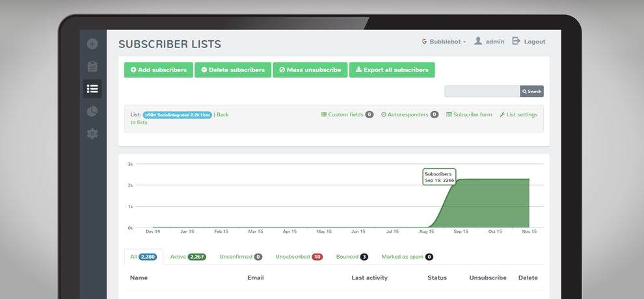Click the admin username text

click(x=495, y=42)
